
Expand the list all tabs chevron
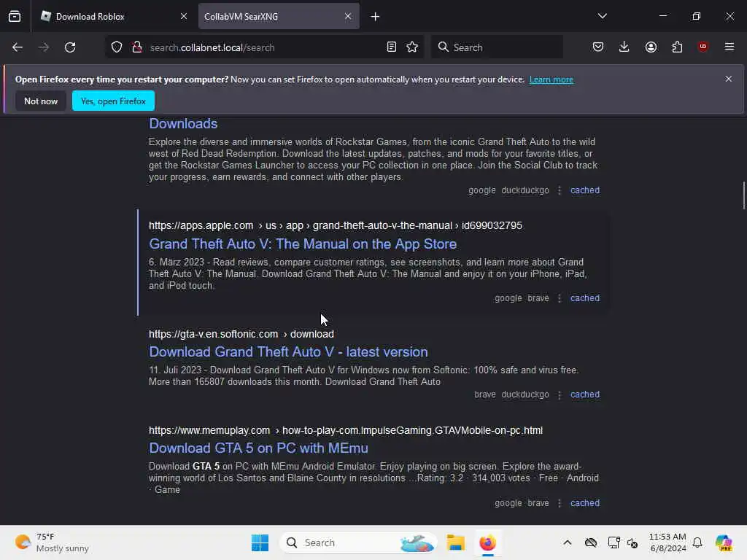(602, 16)
